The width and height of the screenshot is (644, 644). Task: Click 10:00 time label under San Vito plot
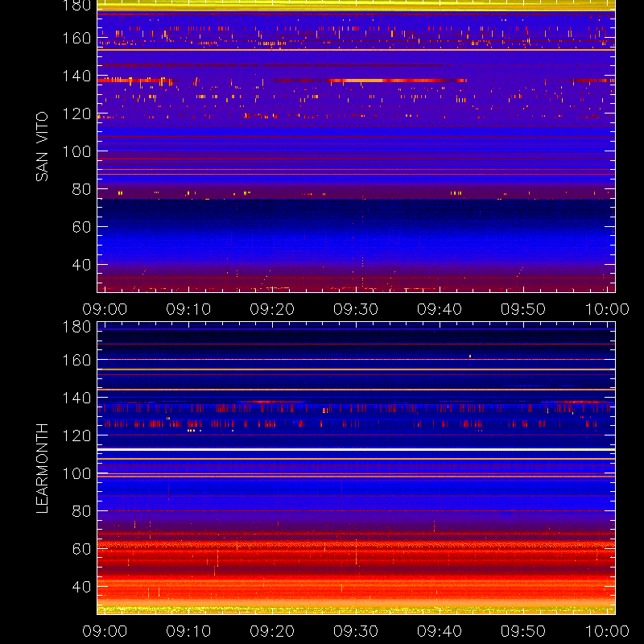(607, 309)
